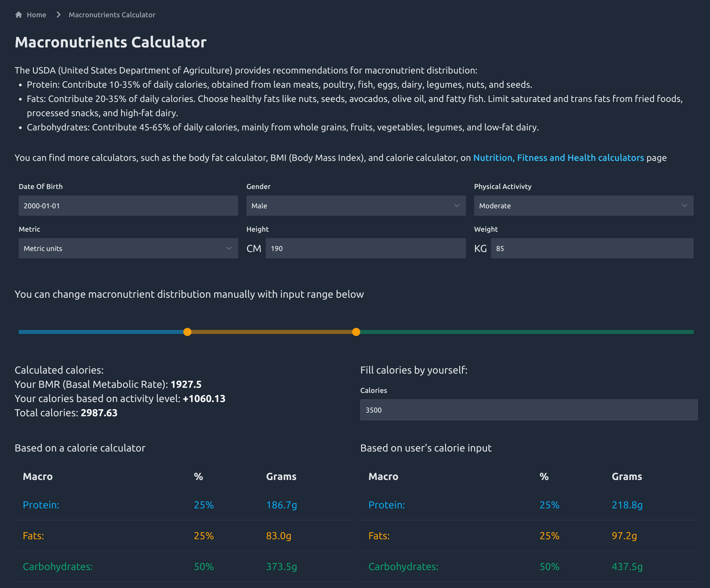The width and height of the screenshot is (710, 588).
Task: Open the Metric units dropdown
Action: click(128, 248)
